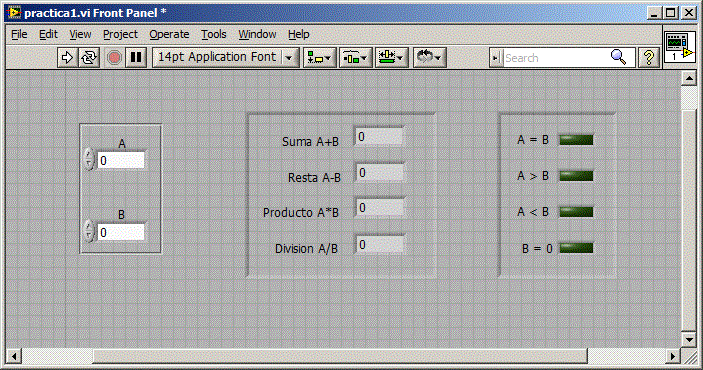This screenshot has width=703, height=370.
Task: Open the Tools menu
Action: pyautogui.click(x=213, y=35)
